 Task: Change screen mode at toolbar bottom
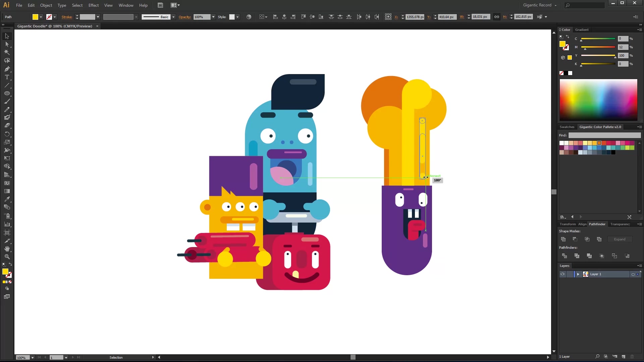click(7, 297)
